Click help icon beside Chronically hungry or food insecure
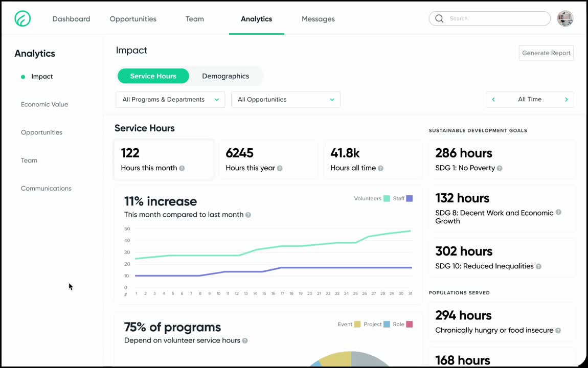This screenshot has width=588, height=368. pos(558,331)
